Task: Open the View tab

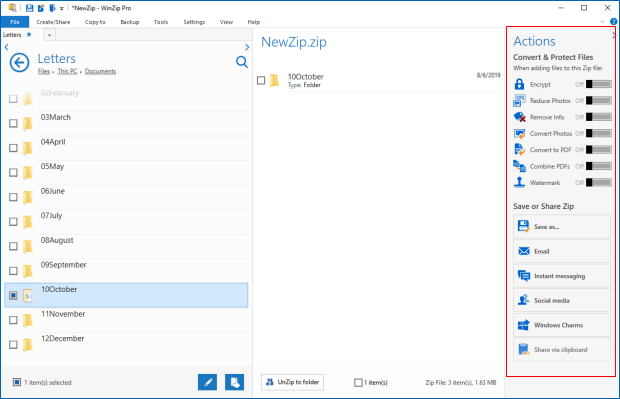Action: [x=226, y=22]
